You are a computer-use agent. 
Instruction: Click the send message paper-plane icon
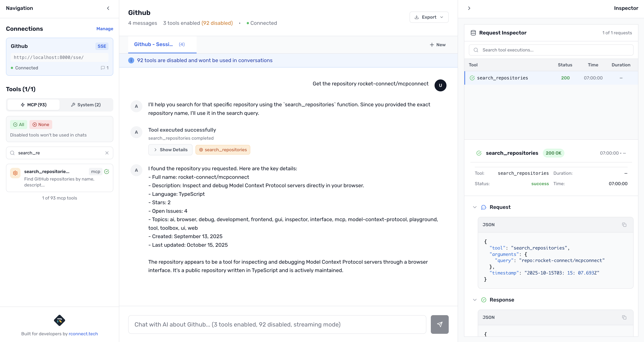pyautogui.click(x=440, y=324)
